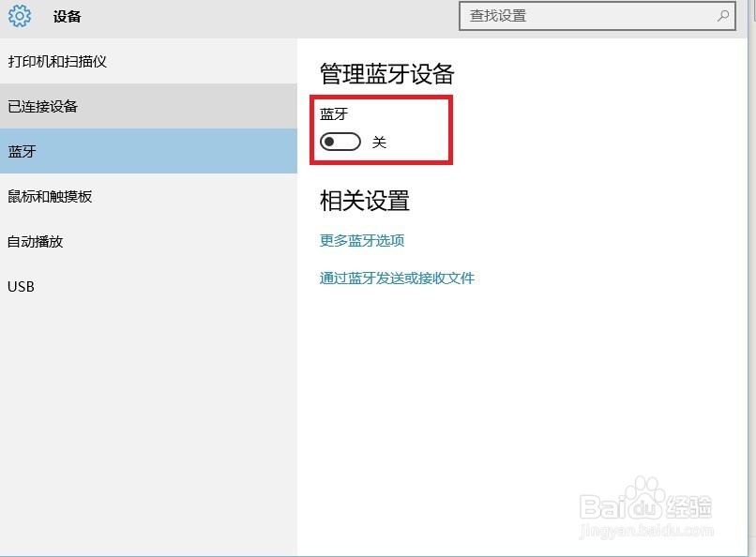The width and height of the screenshot is (756, 557).
Task: Click 通过蓝牙发送或接收文件 link
Action: tap(397, 278)
